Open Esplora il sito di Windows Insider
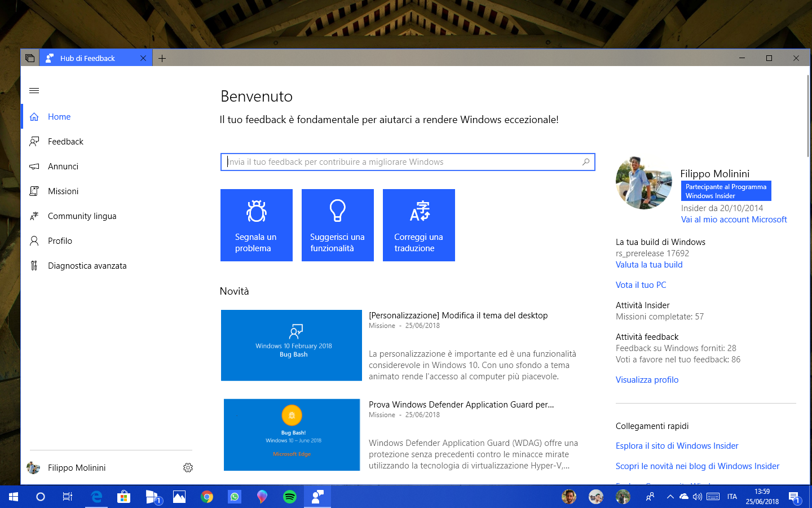The height and width of the screenshot is (508, 812). point(677,446)
